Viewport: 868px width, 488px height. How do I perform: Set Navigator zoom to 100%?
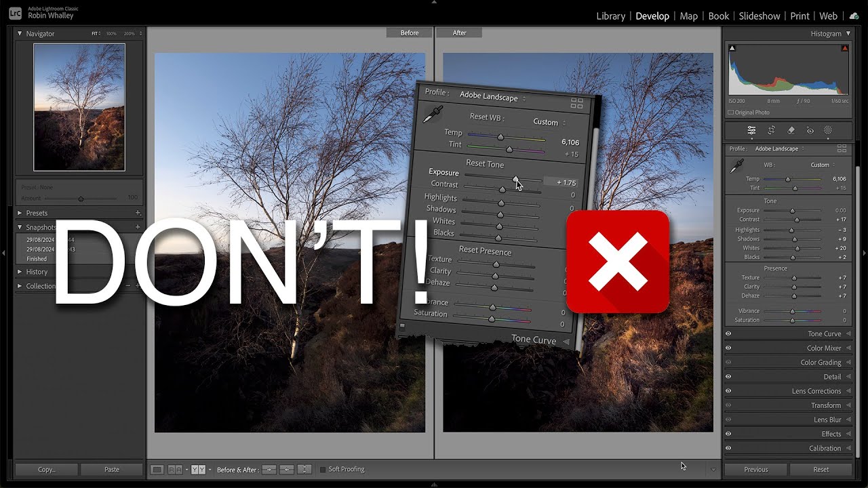click(111, 33)
